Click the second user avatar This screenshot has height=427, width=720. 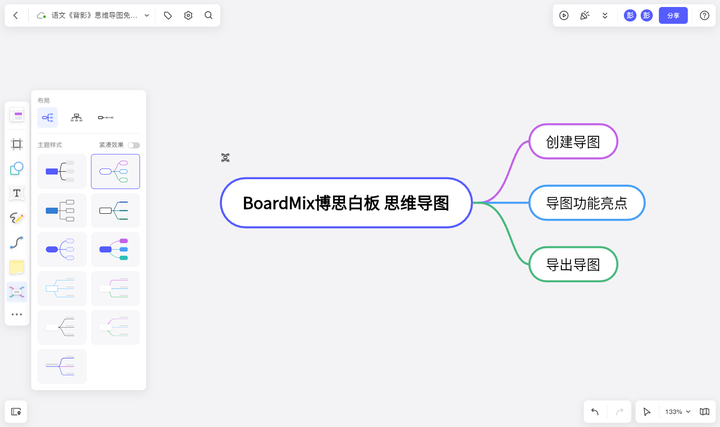tap(647, 16)
